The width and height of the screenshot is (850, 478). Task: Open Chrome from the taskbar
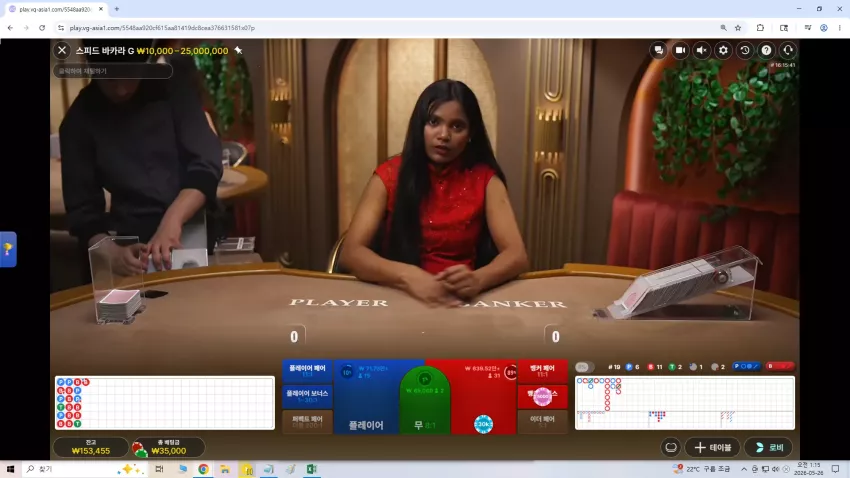click(203, 469)
